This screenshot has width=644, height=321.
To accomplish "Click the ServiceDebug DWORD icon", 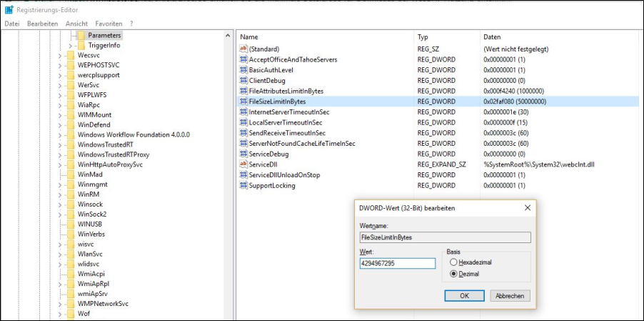I will pyautogui.click(x=243, y=154).
